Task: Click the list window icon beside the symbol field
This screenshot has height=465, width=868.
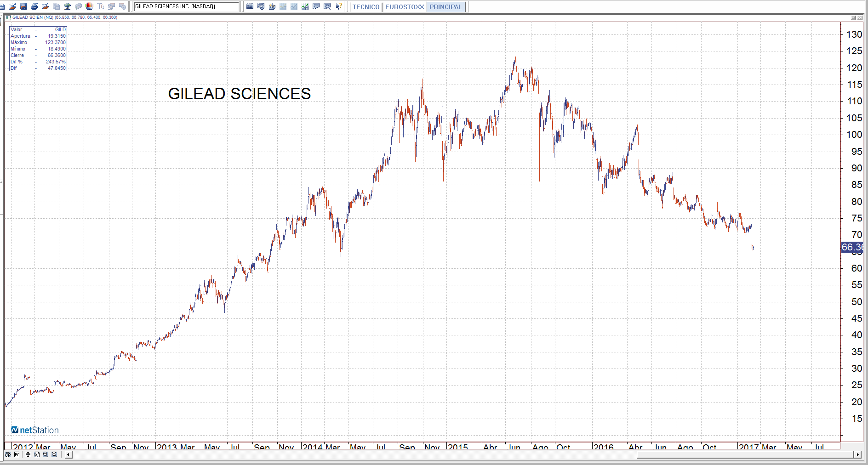Action: [250, 6]
